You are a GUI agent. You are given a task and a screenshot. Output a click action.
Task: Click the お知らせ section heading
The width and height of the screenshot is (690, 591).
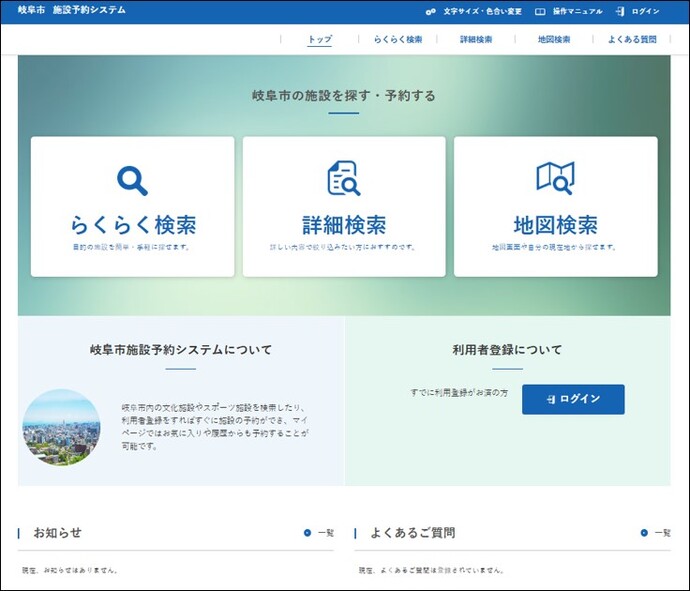58,533
